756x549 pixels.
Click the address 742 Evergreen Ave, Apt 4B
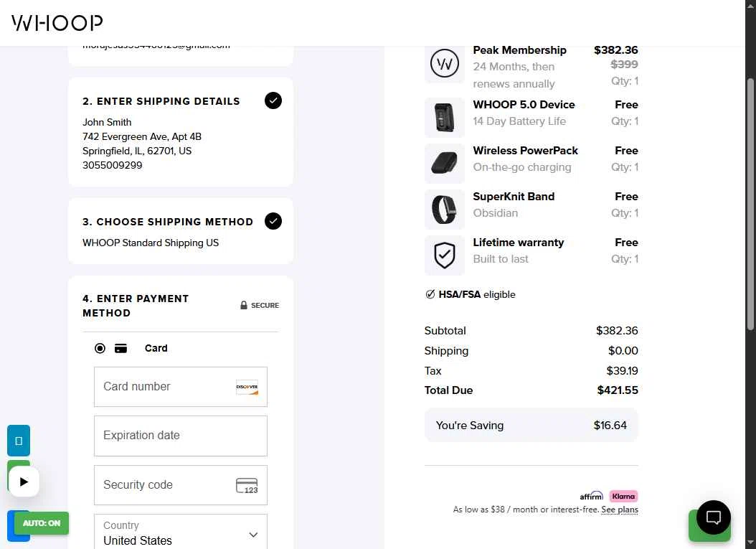click(x=142, y=136)
